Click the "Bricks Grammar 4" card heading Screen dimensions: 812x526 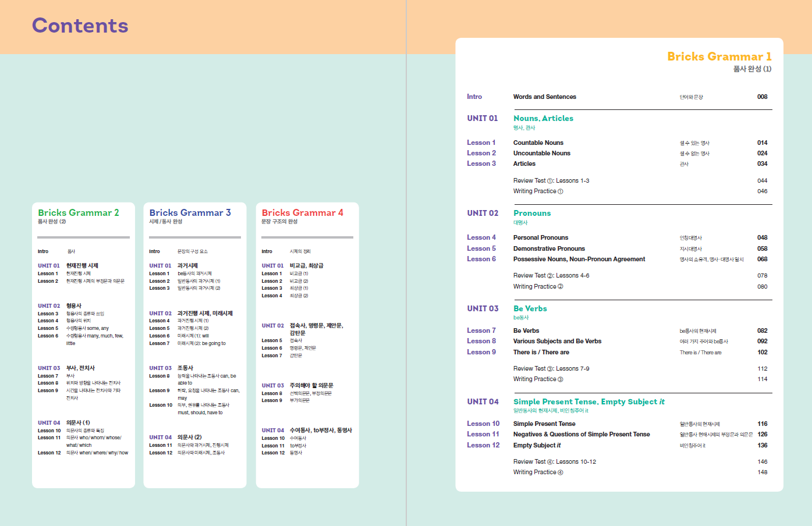[302, 213]
